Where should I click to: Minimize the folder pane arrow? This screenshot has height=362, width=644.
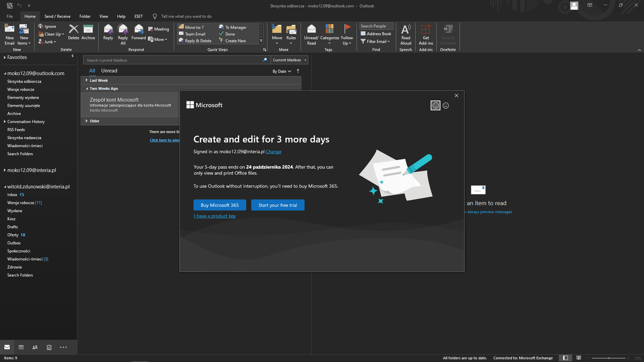coord(72,56)
